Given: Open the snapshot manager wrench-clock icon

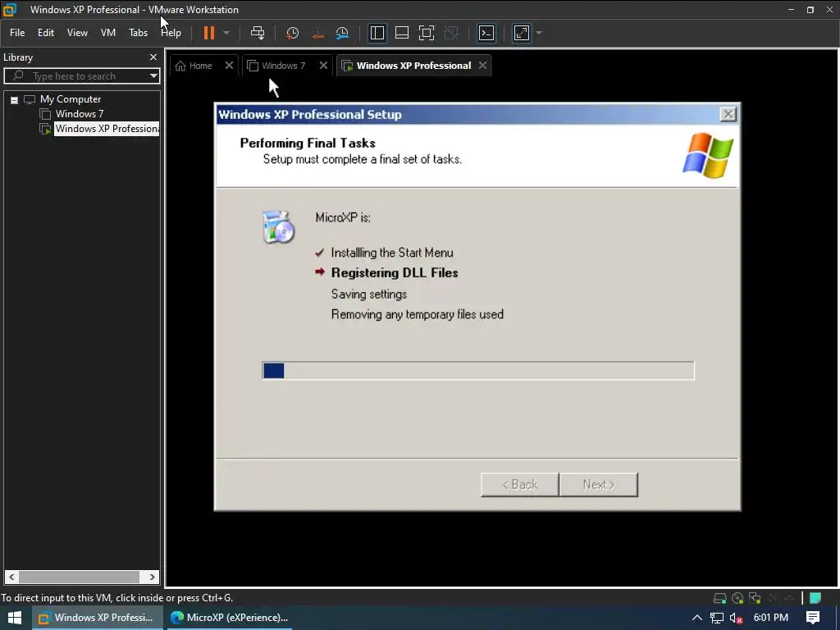Looking at the screenshot, I should tap(342, 33).
